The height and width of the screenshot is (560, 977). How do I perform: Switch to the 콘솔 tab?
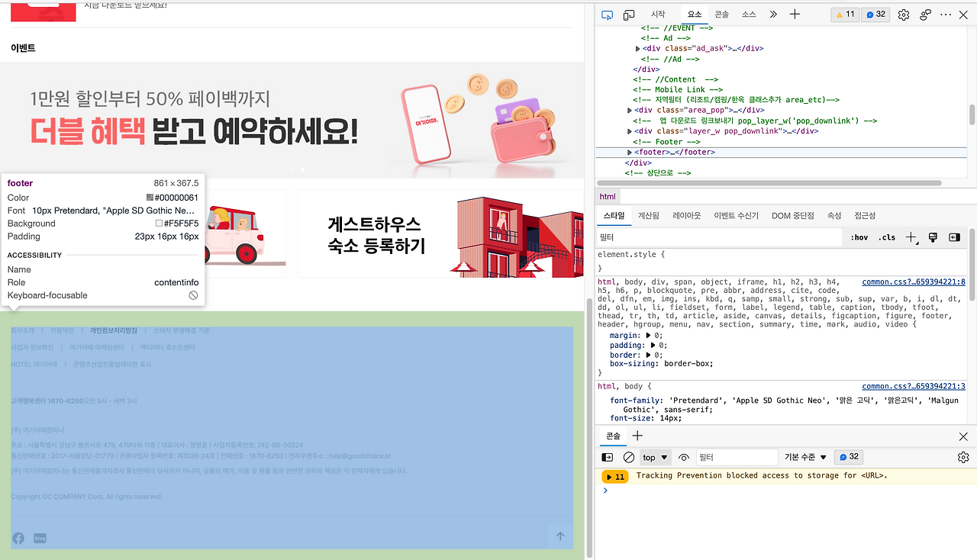pyautogui.click(x=721, y=14)
